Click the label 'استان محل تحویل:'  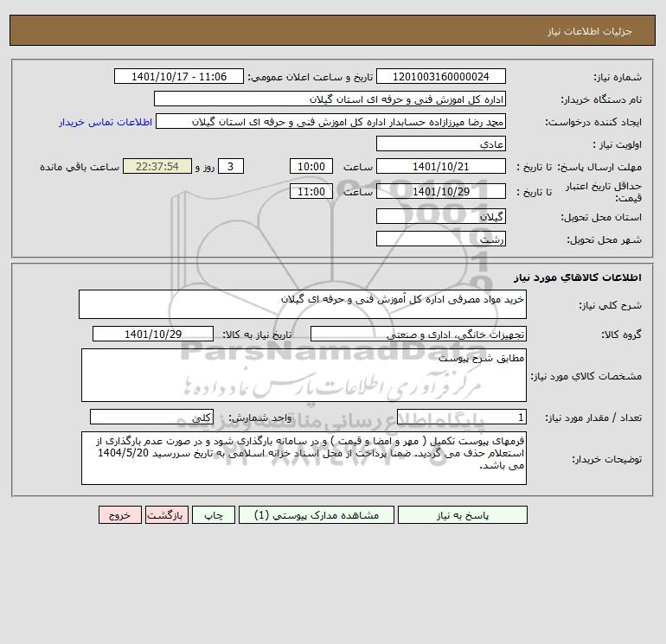pyautogui.click(x=601, y=217)
